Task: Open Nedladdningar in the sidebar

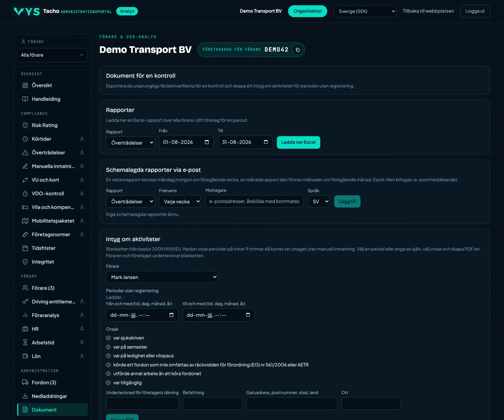Action: point(52,396)
